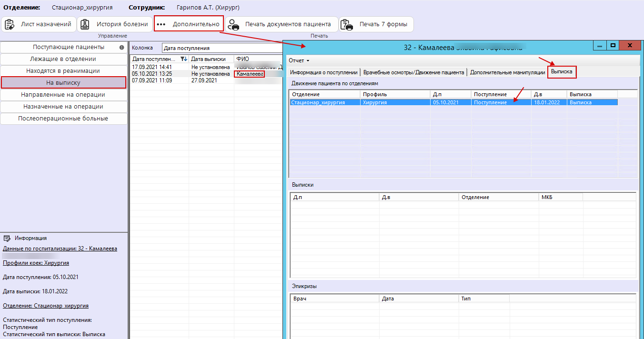
Task: Select row dated 05.10.2021 13:25
Action: [x=206, y=74]
